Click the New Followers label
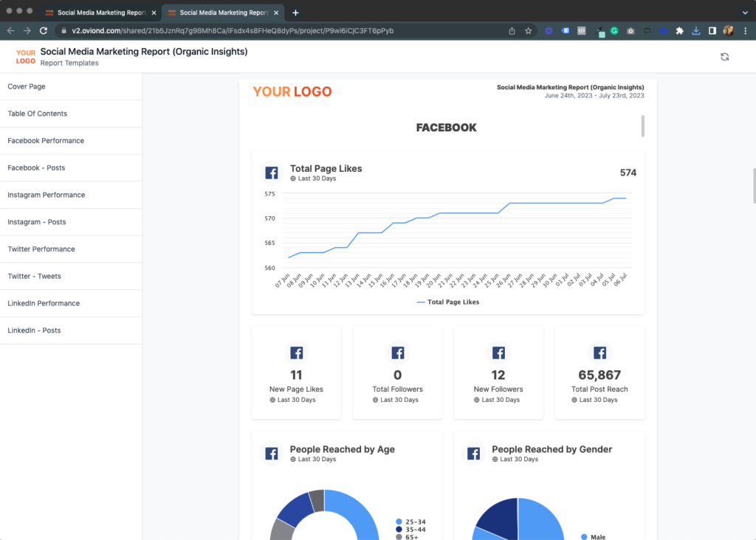The width and height of the screenshot is (756, 540). click(x=498, y=390)
